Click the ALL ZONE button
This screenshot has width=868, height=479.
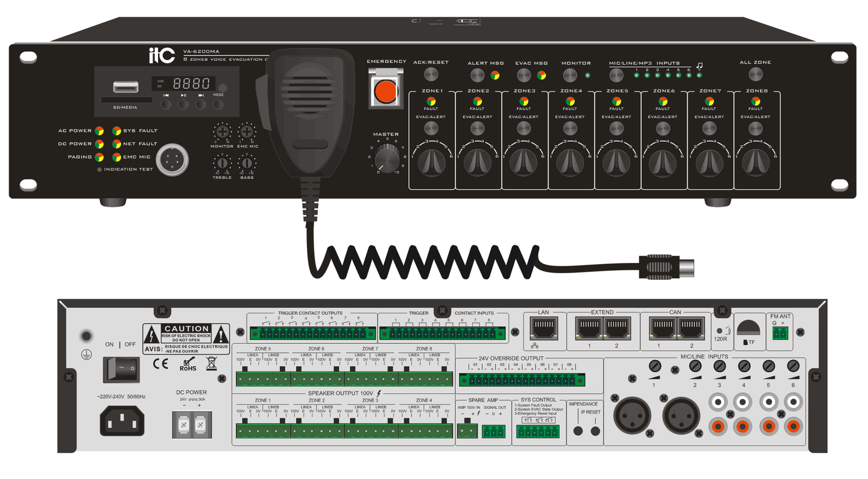point(756,74)
